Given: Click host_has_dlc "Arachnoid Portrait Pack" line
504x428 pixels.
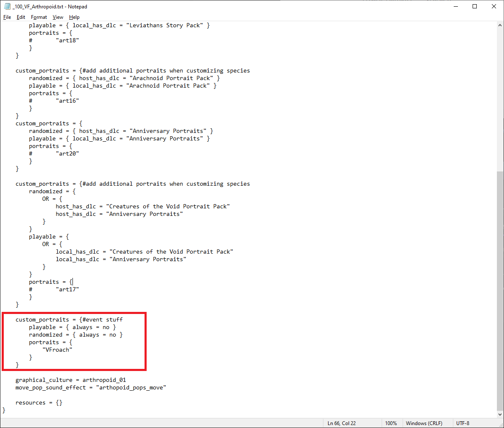Looking at the screenshot, I should tap(124, 78).
